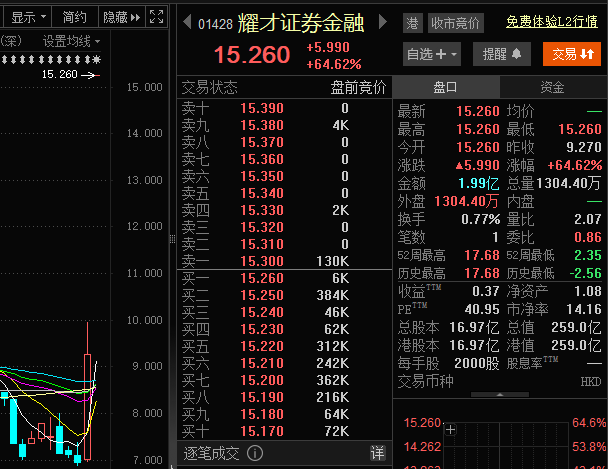608x469 pixels.
Task: Click stock code 01428
Action: [x=215, y=24]
